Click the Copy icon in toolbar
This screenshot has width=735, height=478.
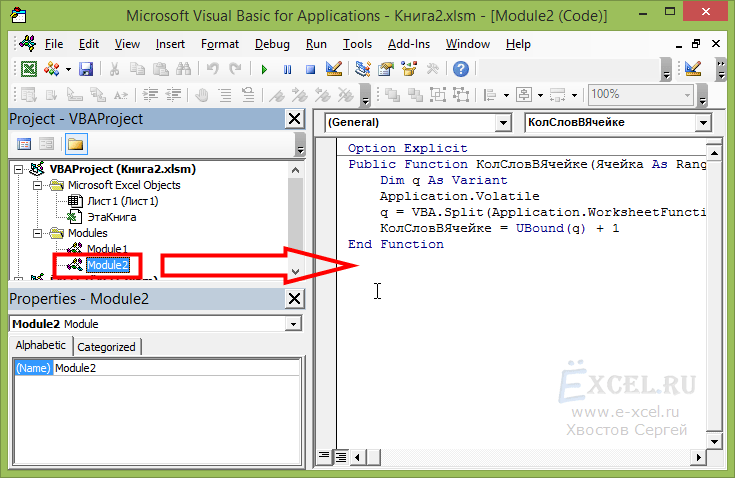pos(137,69)
